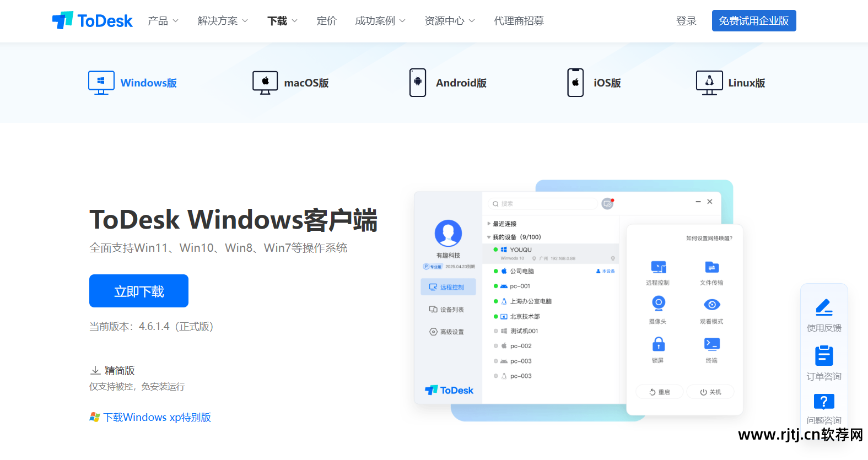Viewport: 868px width, 460px height.
Task: Click 登录 to sign in
Action: tap(686, 21)
